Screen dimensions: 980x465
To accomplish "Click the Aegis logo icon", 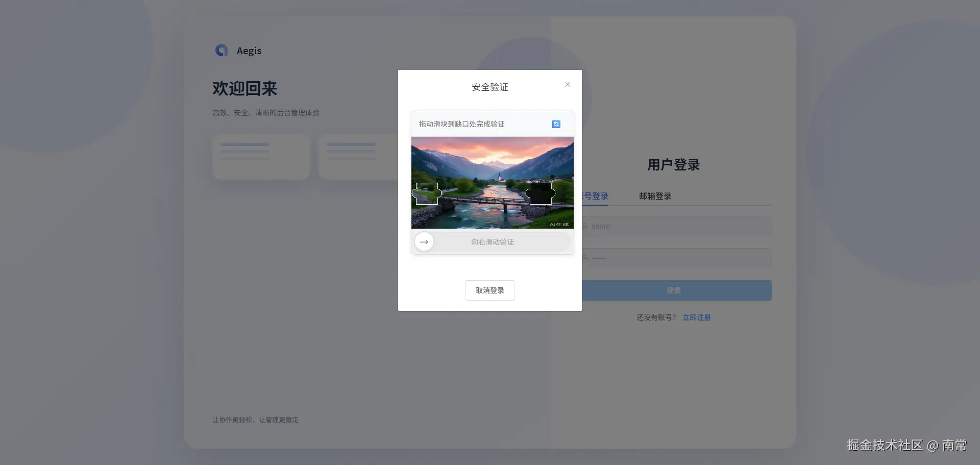I will click(222, 51).
